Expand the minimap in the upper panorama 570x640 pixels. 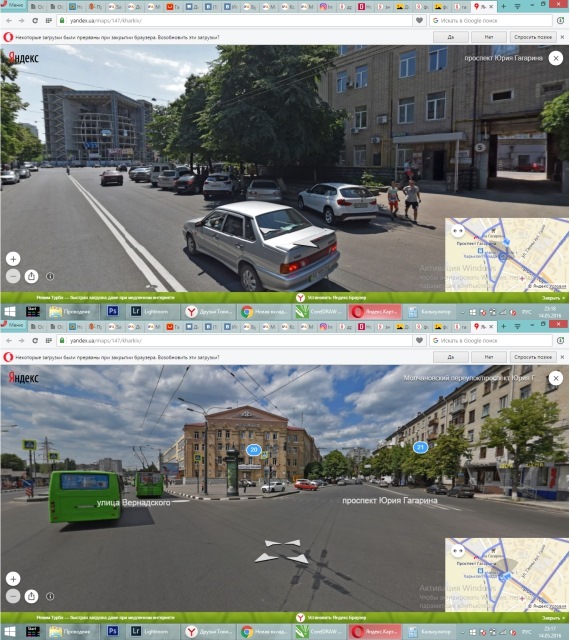point(458,231)
